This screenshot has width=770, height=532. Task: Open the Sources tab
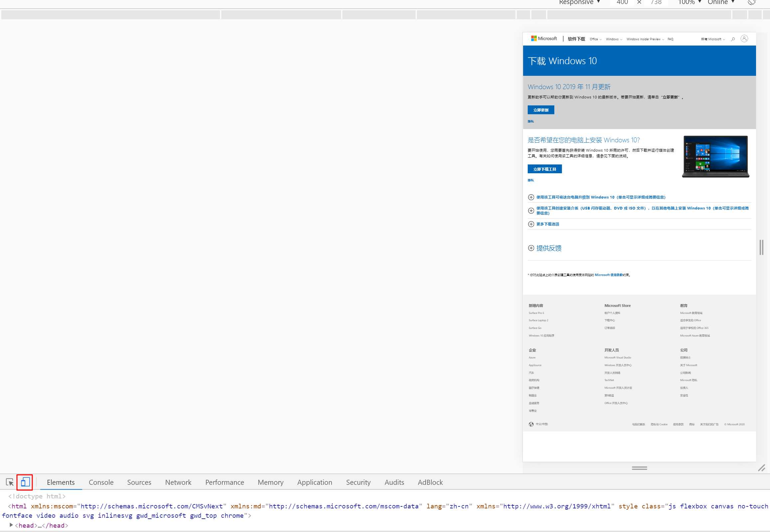(x=139, y=482)
